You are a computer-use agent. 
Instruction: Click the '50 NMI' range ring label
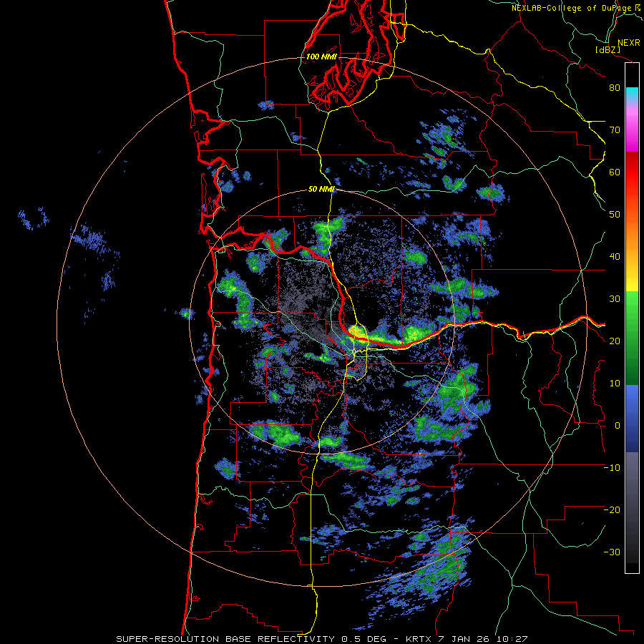[x=321, y=190]
